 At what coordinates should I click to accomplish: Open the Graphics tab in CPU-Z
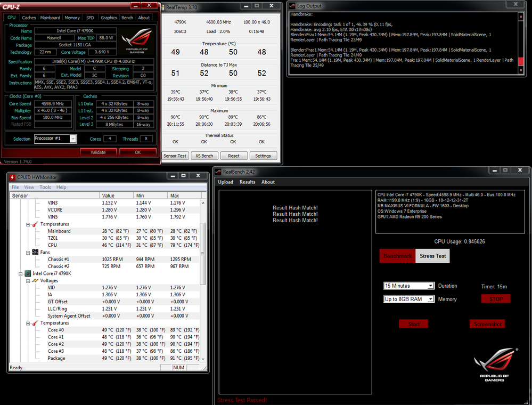pos(109,18)
